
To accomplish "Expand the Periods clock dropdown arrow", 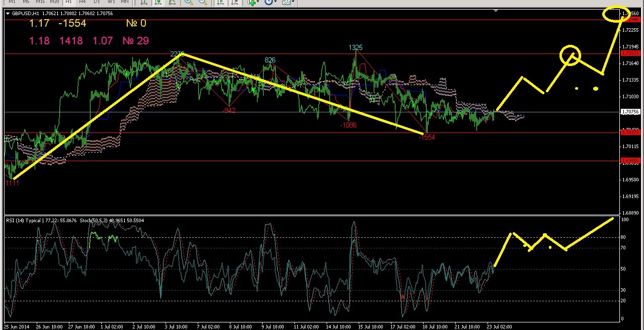I will click(275, 2).
